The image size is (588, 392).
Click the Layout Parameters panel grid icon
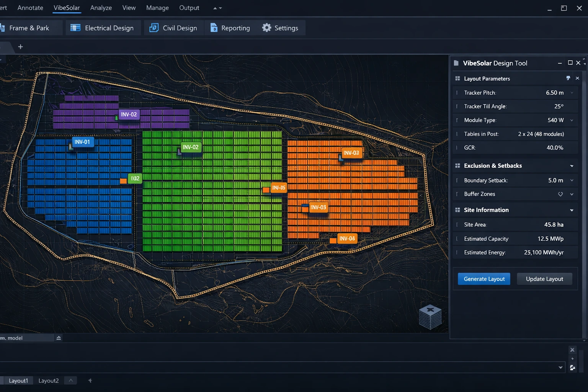click(x=457, y=78)
